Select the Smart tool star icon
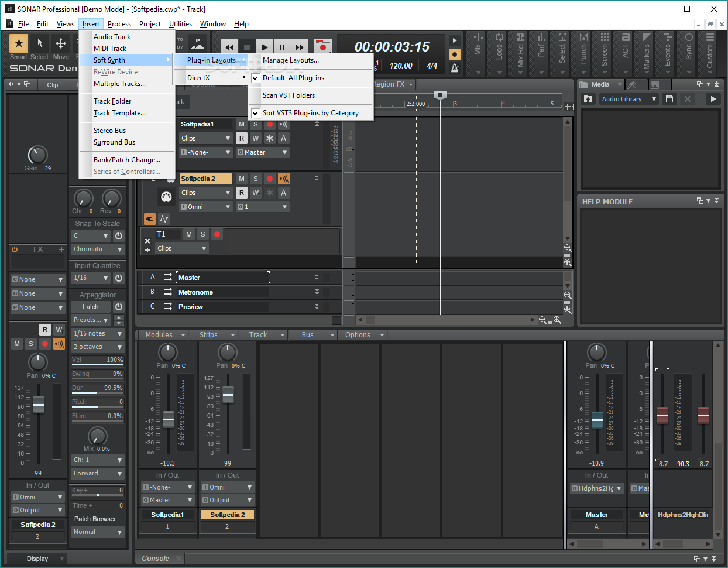Image resolution: width=728 pixels, height=568 pixels. 19,43
